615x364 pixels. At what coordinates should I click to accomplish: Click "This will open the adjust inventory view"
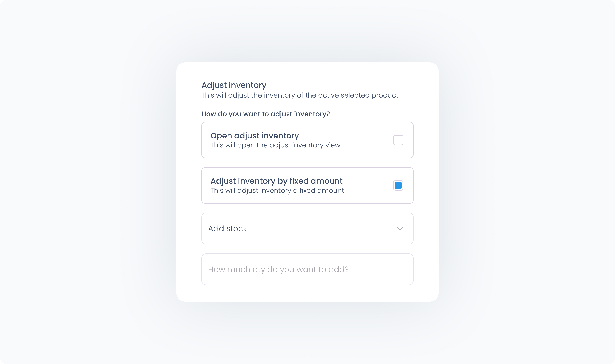point(275,145)
